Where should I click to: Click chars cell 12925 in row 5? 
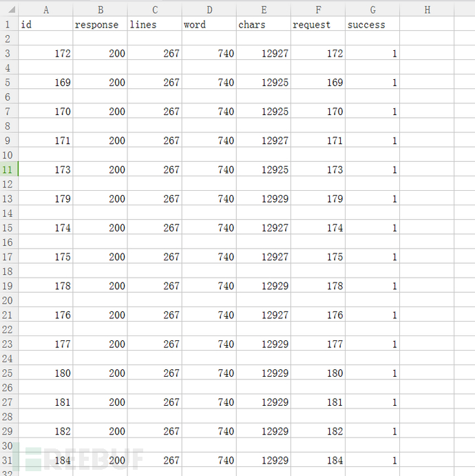point(264,82)
